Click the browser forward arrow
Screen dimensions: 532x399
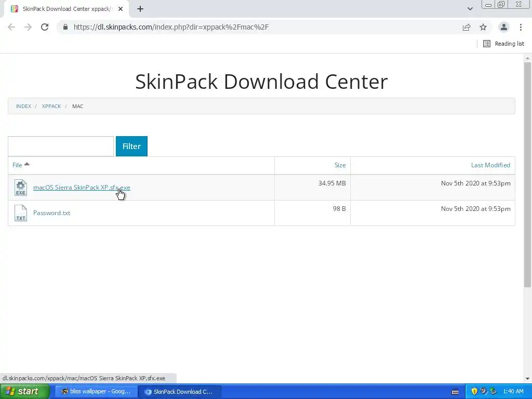point(28,27)
